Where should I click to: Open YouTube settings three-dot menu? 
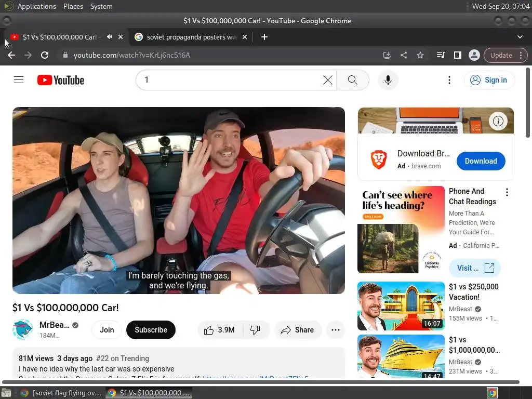(x=449, y=80)
